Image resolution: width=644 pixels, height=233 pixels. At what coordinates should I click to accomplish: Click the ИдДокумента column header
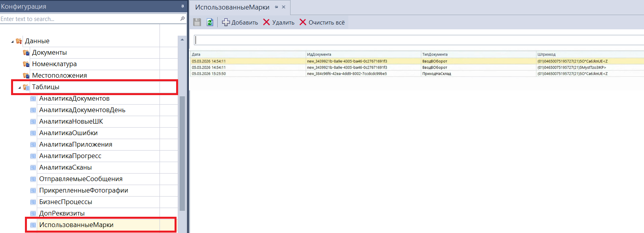click(x=363, y=54)
